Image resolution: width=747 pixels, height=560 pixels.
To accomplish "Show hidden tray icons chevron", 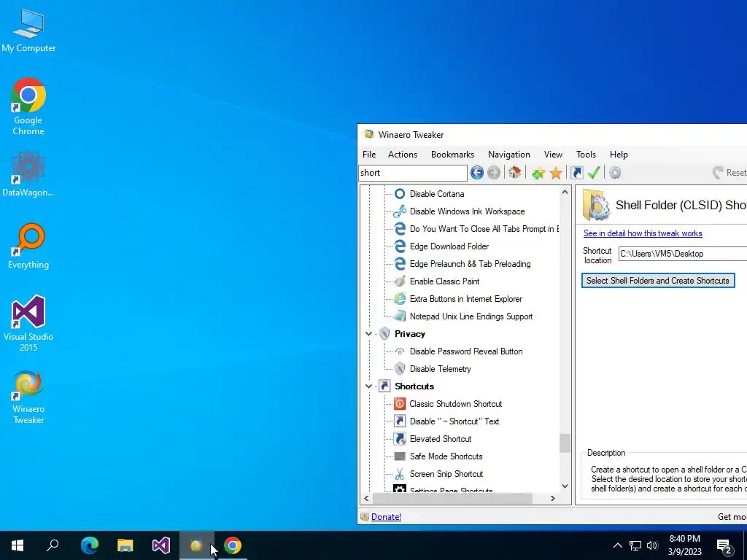I will (617, 545).
